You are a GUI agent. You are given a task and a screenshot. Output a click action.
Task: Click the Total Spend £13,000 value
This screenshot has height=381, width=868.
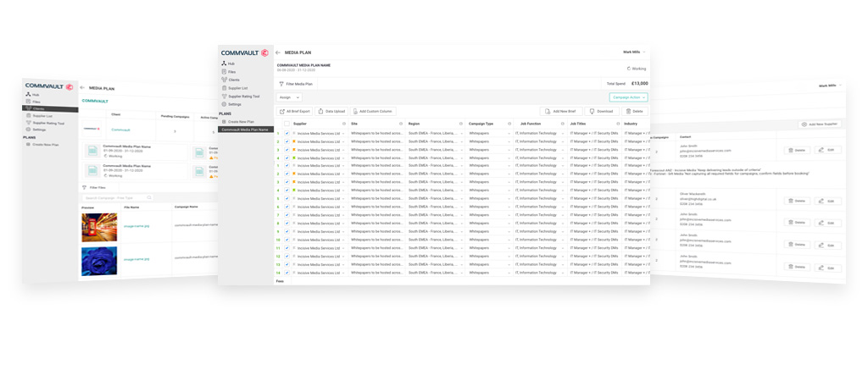(x=639, y=84)
